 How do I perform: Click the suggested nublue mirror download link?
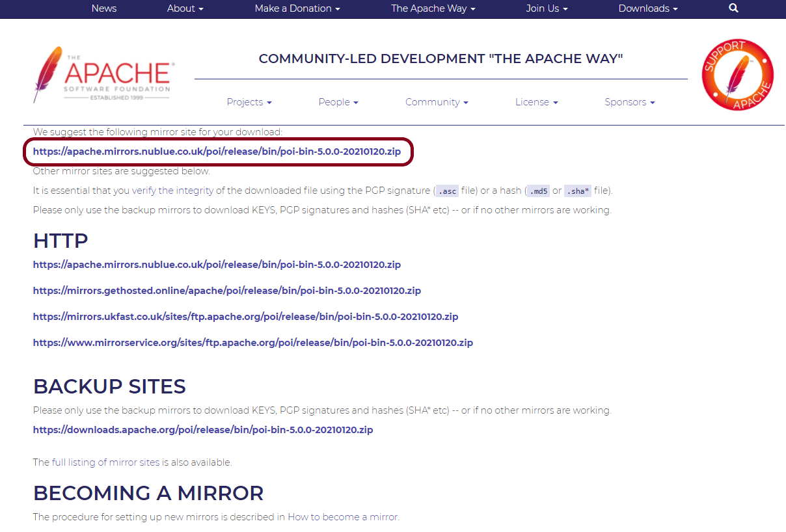point(217,152)
